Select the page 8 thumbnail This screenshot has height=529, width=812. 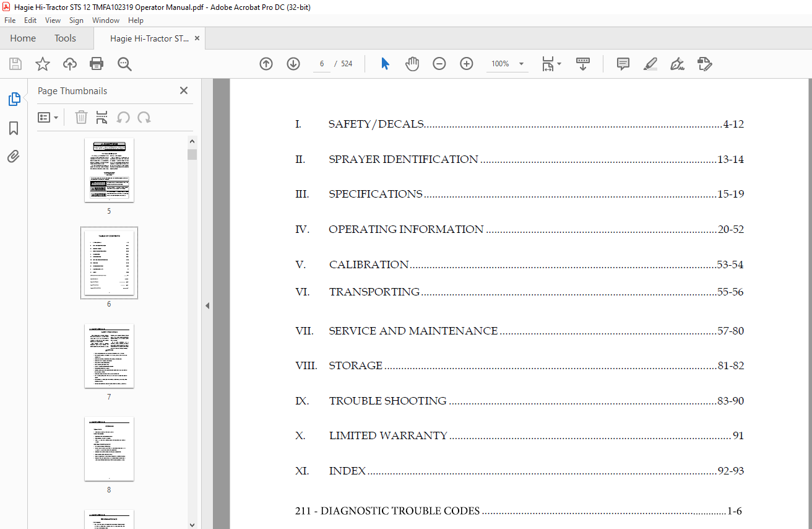[x=109, y=448]
